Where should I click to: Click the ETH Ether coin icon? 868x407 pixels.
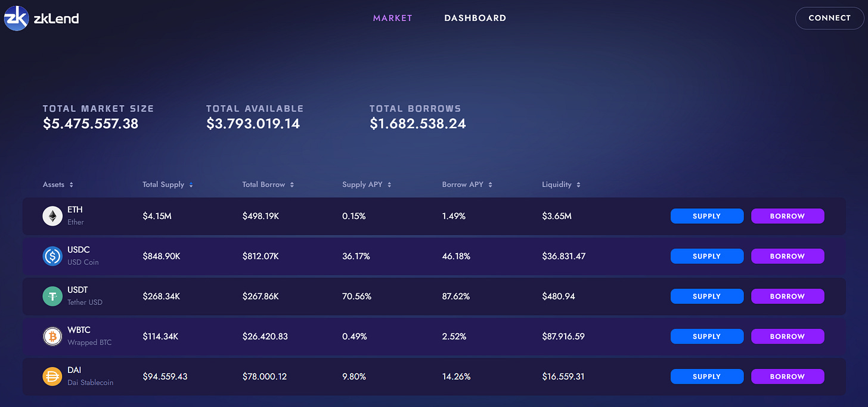(52, 216)
